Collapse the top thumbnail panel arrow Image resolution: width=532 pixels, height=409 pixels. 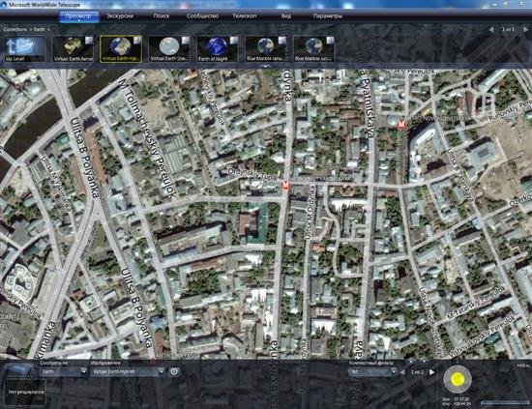267,67
